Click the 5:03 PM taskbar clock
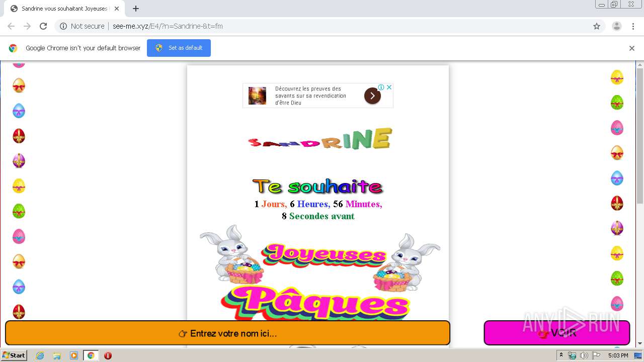The image size is (644, 362). pos(618,355)
